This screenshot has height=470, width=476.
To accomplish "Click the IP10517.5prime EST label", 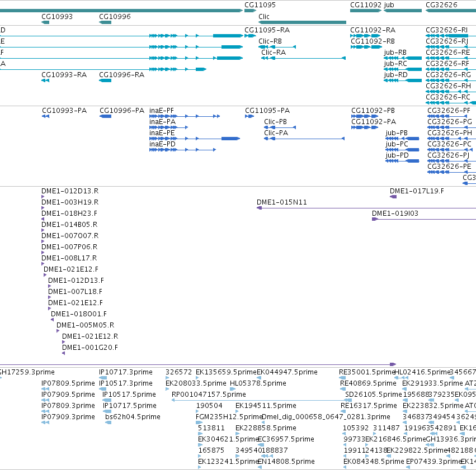I will coord(129,395).
